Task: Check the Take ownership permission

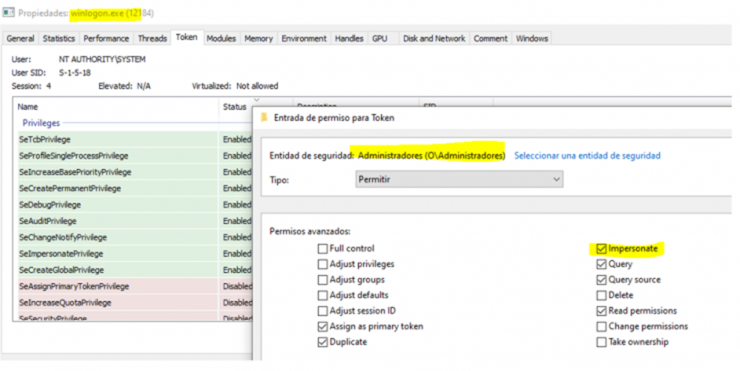Action: click(x=601, y=342)
